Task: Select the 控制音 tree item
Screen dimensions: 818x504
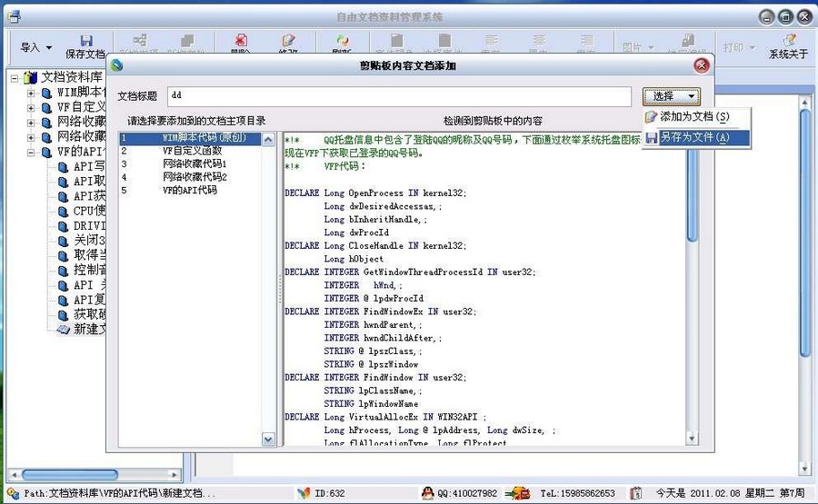Action: (89, 270)
